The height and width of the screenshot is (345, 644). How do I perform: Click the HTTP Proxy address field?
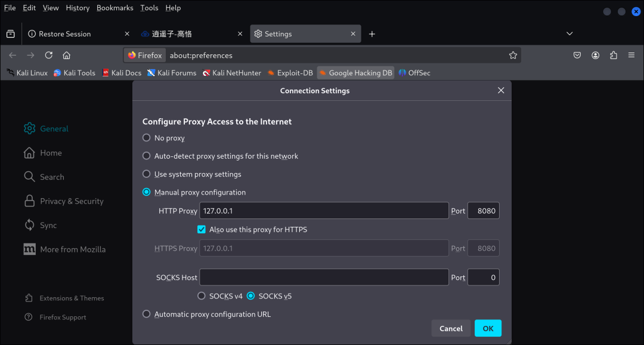(324, 211)
